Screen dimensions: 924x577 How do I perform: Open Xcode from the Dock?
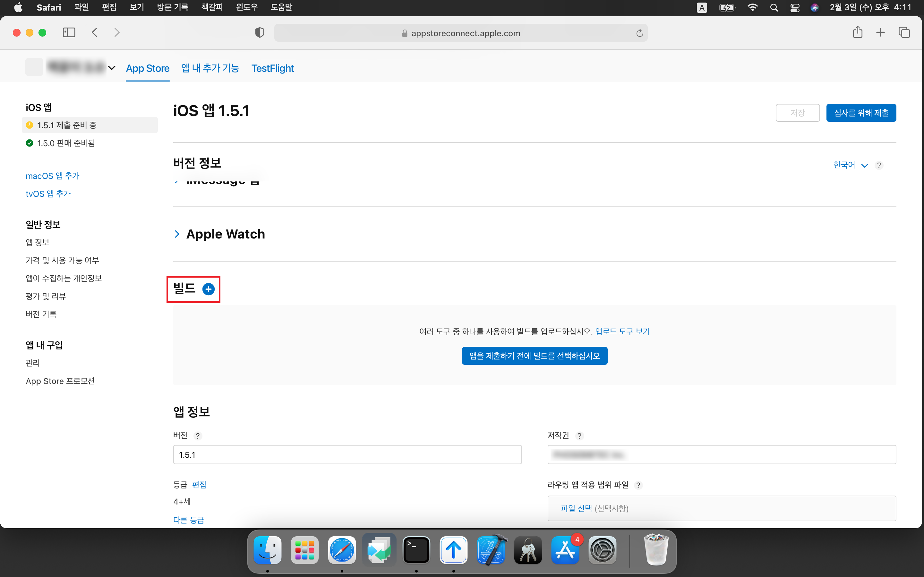pyautogui.click(x=492, y=550)
